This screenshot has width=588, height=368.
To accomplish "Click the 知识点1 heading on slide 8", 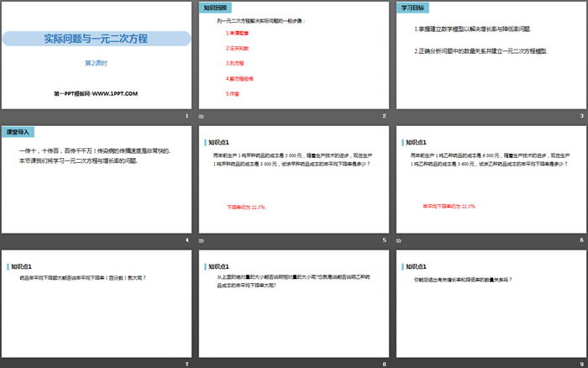I will [220, 265].
